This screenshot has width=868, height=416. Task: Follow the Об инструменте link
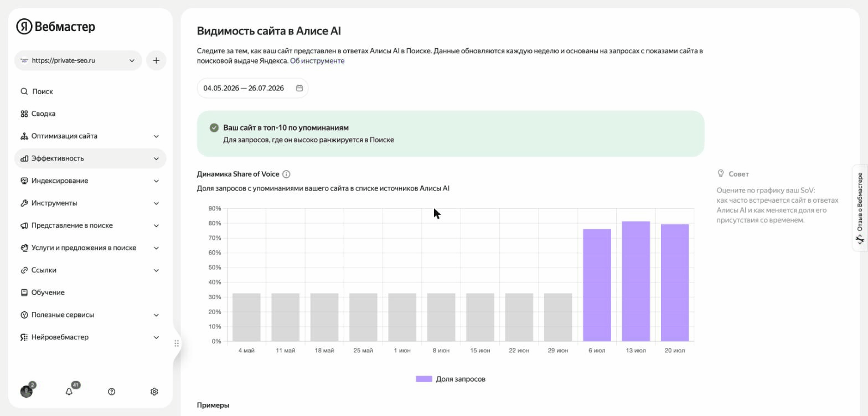click(x=317, y=61)
